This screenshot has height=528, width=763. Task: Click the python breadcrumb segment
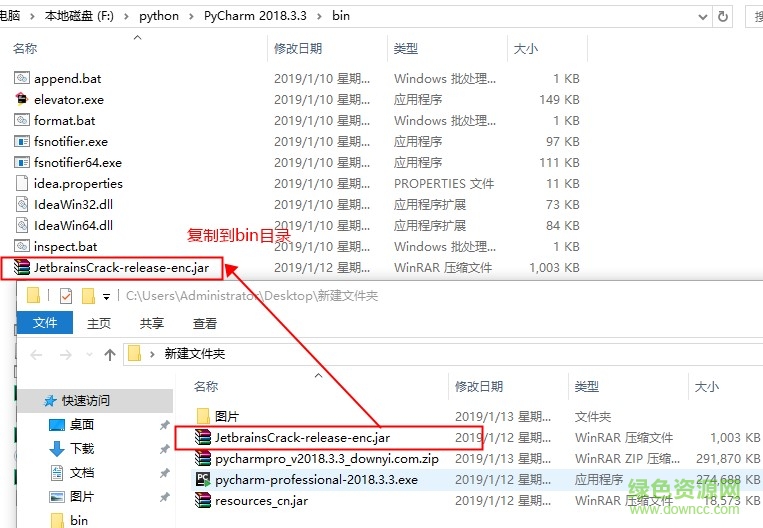[x=159, y=16]
